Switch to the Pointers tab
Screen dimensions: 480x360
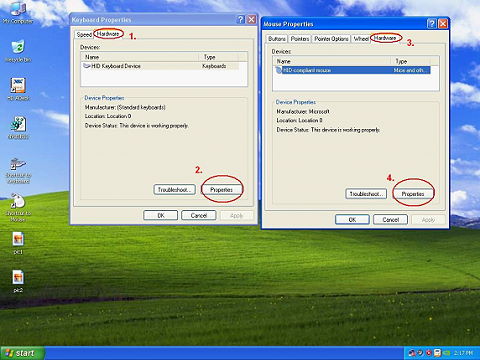[x=300, y=39]
